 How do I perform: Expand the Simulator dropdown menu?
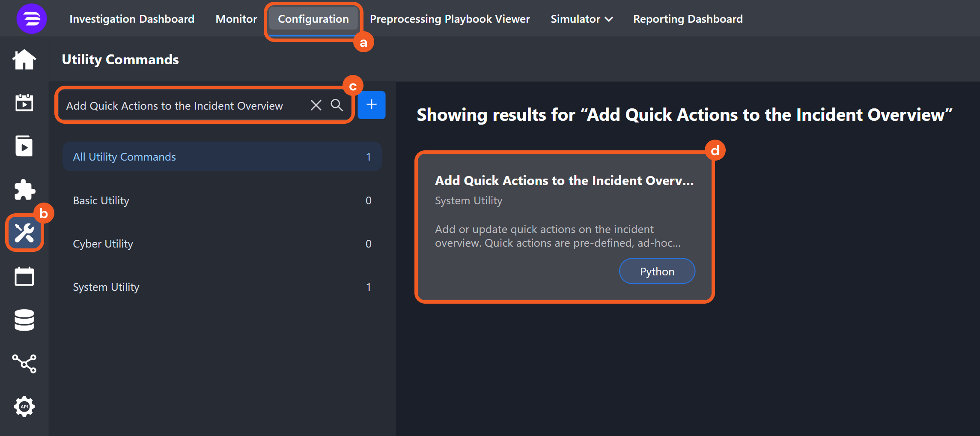click(581, 19)
